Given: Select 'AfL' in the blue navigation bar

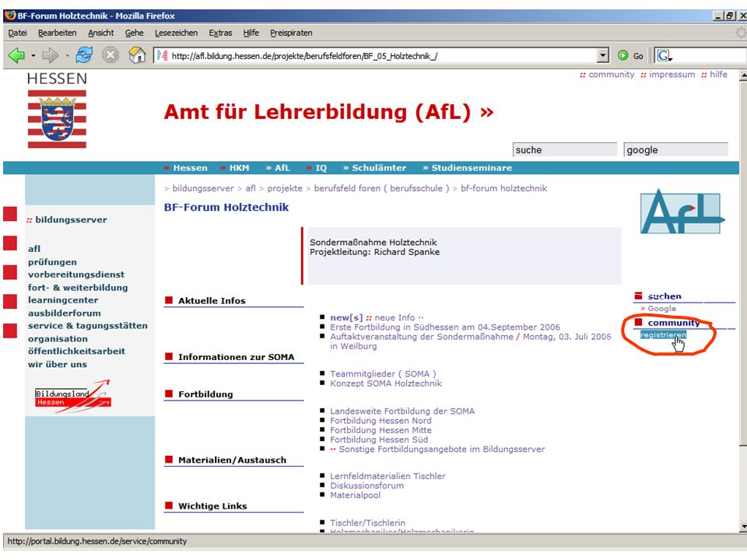Looking at the screenshot, I should [x=282, y=168].
